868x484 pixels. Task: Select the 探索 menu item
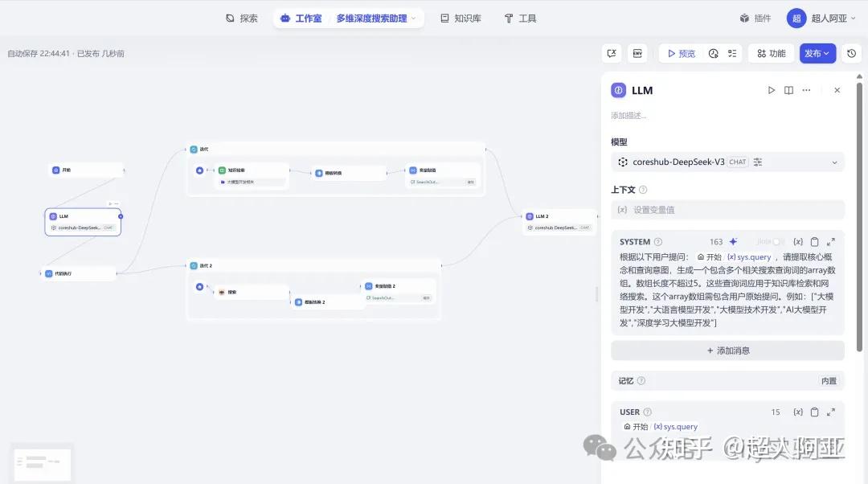pyautogui.click(x=241, y=18)
